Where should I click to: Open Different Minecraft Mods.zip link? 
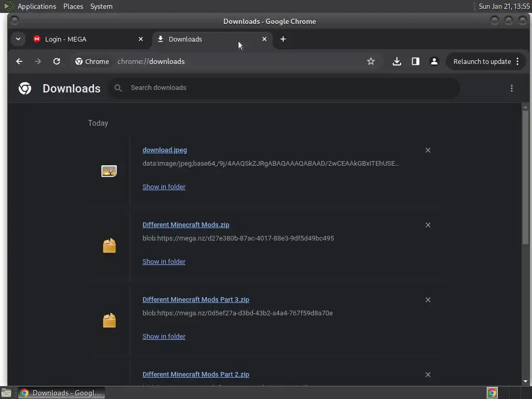(186, 225)
